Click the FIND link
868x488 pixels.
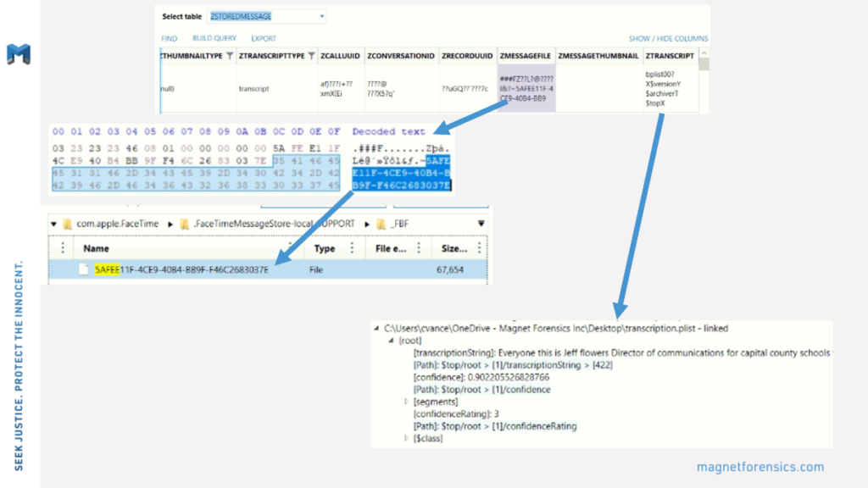[x=170, y=39]
